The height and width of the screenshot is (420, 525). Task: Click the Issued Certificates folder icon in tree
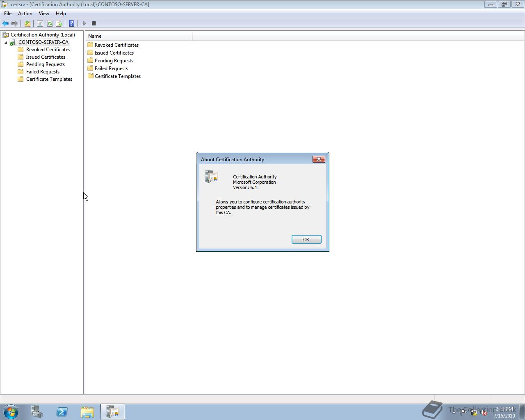click(x=21, y=57)
